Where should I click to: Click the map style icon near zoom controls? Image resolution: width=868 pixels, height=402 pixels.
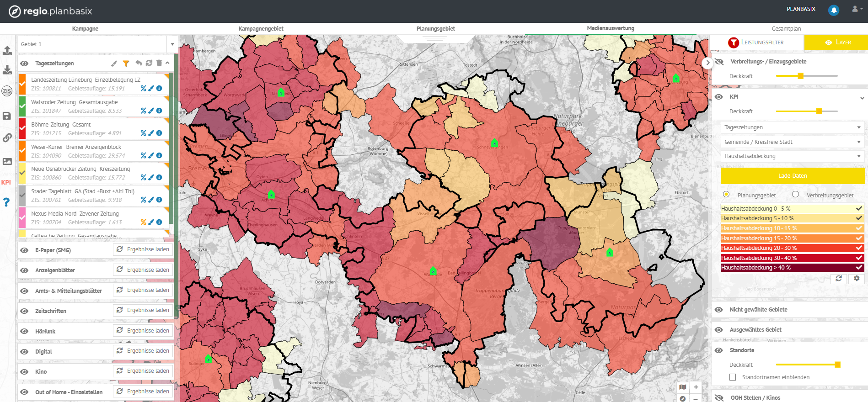click(683, 387)
